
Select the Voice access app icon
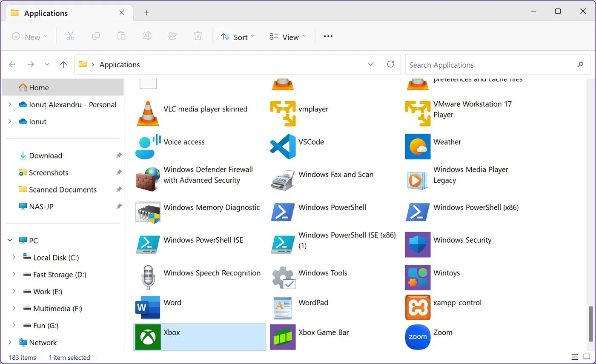[x=148, y=146]
